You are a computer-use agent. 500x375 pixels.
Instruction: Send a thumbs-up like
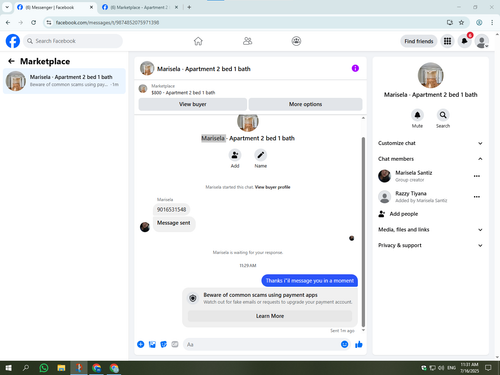pos(359,344)
